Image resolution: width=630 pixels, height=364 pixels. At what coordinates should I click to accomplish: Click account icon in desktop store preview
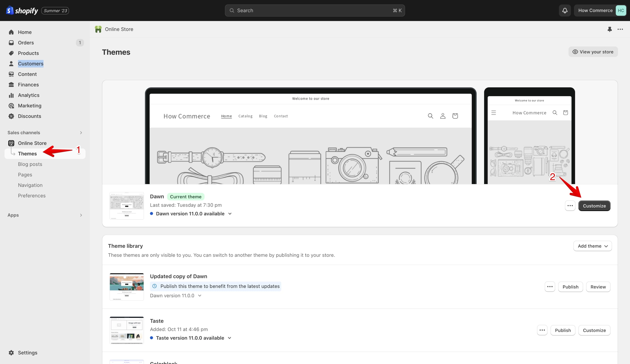(x=443, y=116)
